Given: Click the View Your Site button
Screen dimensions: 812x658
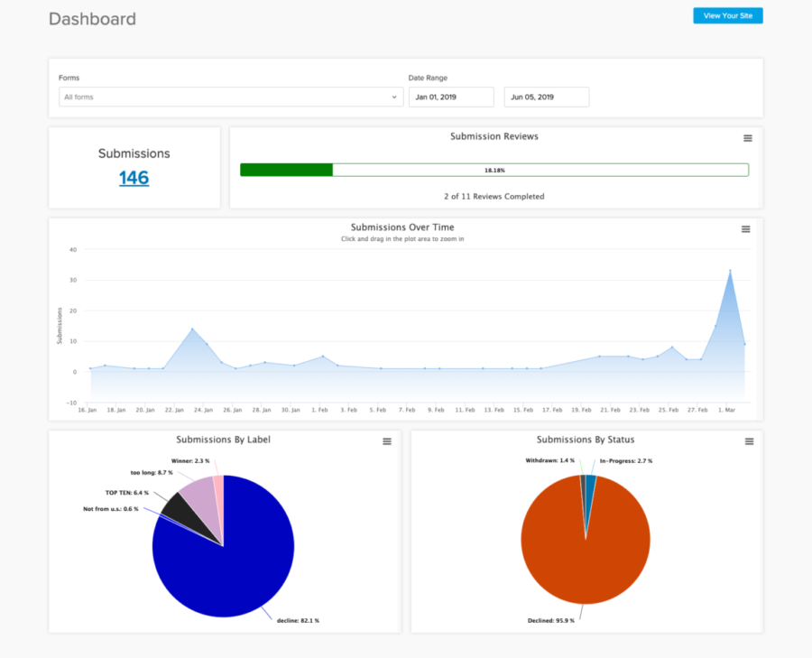Looking at the screenshot, I should [x=727, y=15].
